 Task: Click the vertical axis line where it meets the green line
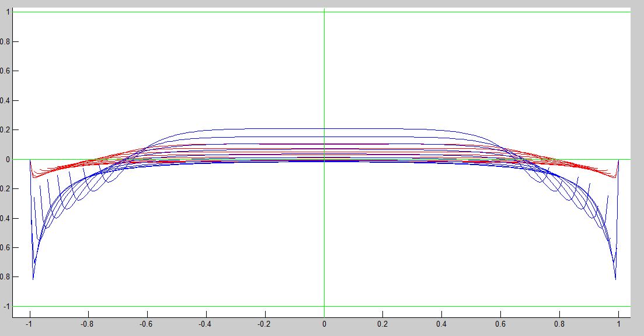point(324,12)
